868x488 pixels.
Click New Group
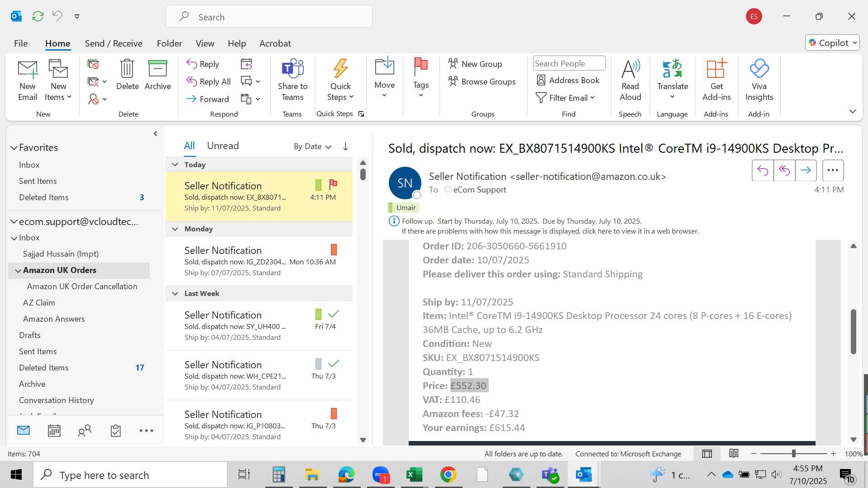(x=475, y=64)
